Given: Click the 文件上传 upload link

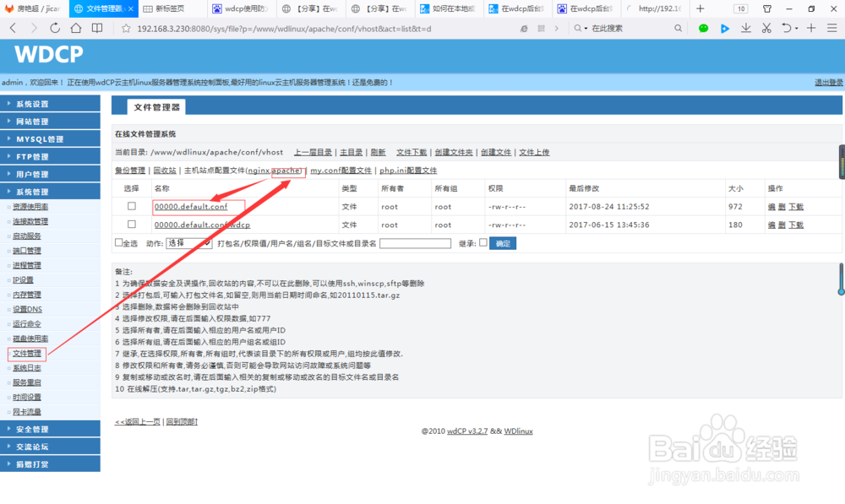Looking at the screenshot, I should coord(534,153).
